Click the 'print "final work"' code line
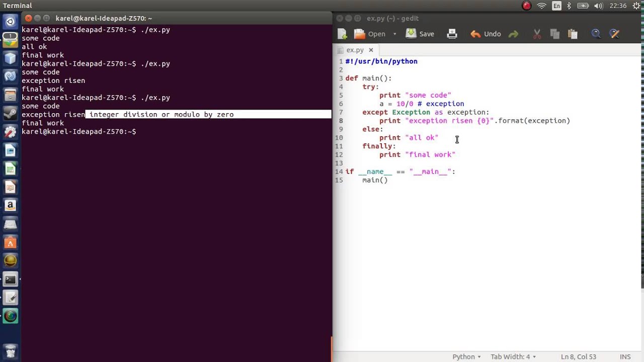 [x=417, y=154]
